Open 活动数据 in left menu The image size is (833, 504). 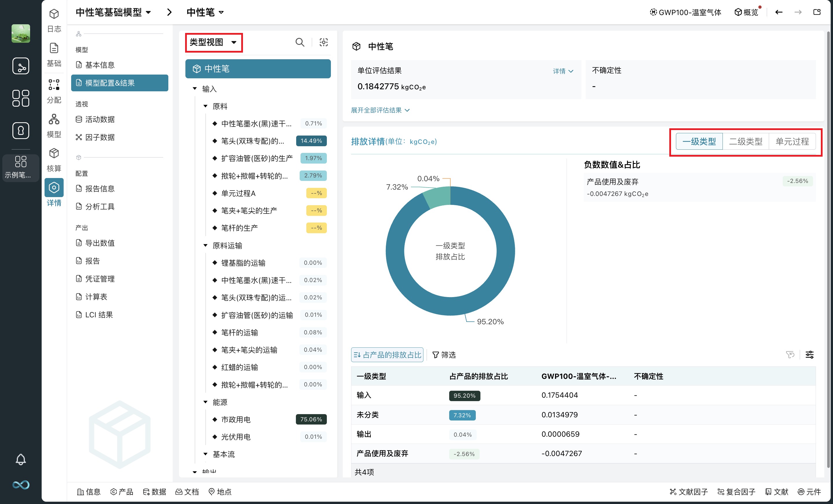coord(99,119)
